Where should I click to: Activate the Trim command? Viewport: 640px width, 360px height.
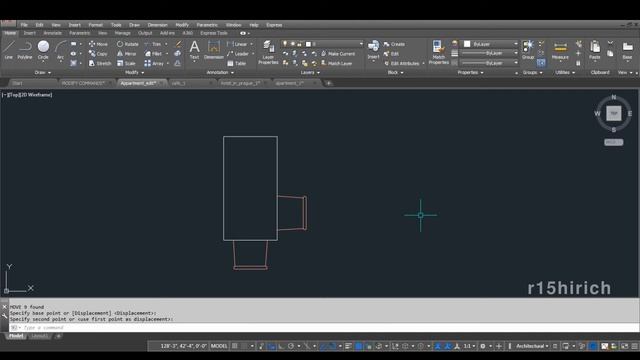(x=153, y=44)
